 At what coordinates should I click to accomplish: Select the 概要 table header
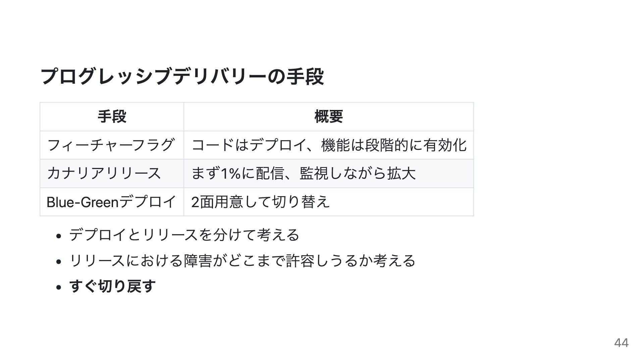(329, 117)
